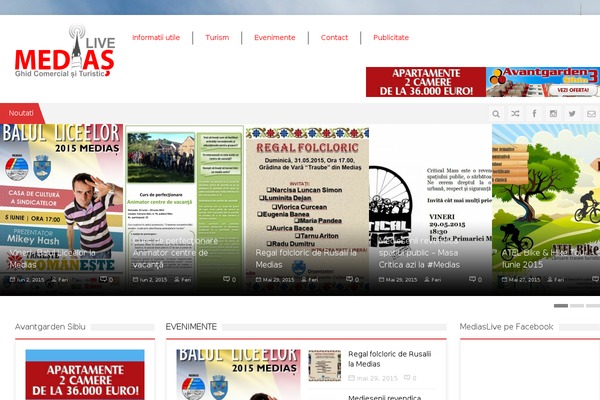The image size is (600, 400).
Task: Open the Avantgarden Sibiu sidebar ad image
Action: coord(85,374)
